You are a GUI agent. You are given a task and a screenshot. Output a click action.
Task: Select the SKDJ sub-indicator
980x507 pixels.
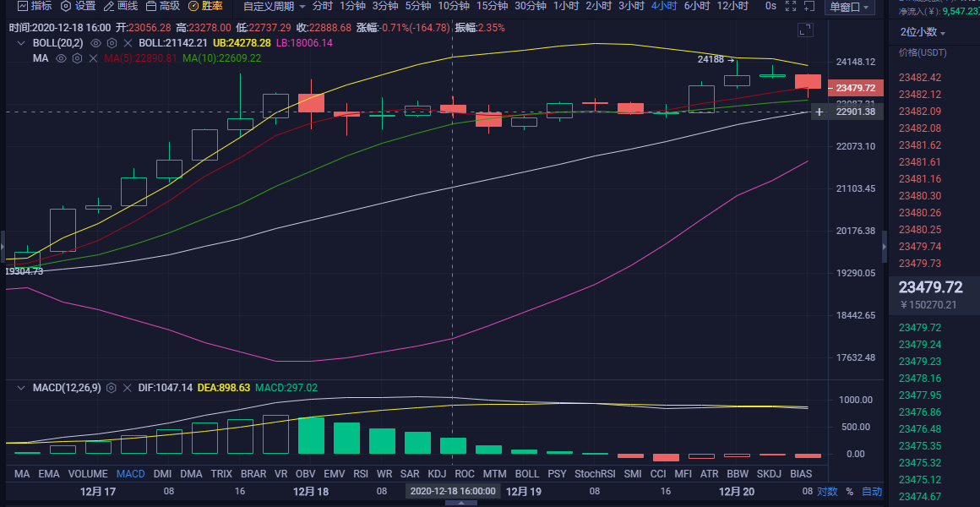[x=770, y=474]
